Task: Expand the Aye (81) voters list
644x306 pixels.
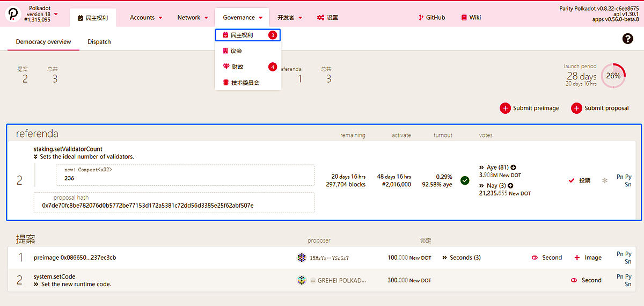Action: [x=481, y=167]
